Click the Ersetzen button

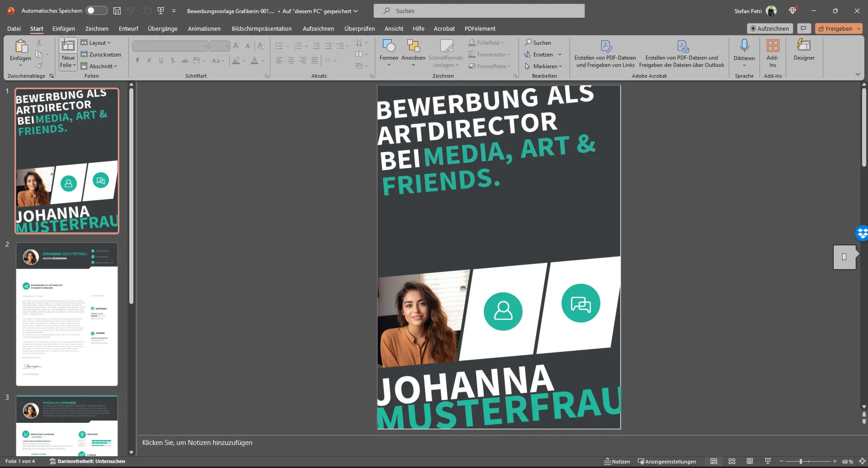coord(539,54)
